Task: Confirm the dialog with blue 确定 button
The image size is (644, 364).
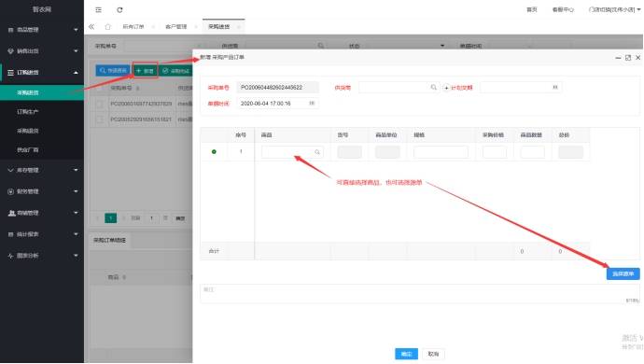Action: pos(406,354)
